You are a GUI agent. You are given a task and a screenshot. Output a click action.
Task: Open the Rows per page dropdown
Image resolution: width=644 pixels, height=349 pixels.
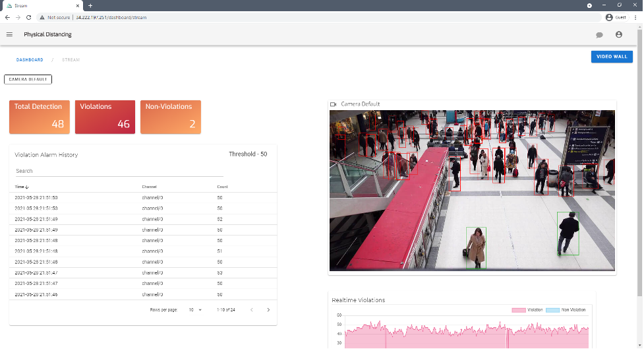[x=196, y=310]
